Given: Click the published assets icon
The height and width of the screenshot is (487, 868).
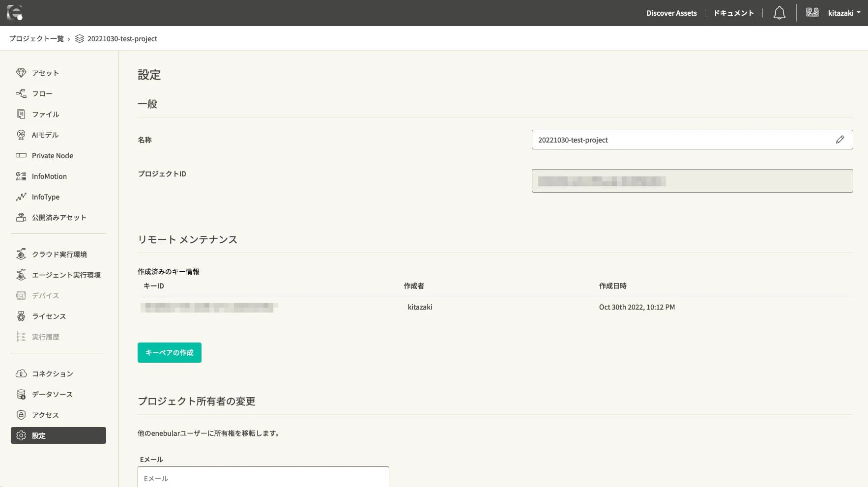Looking at the screenshot, I should click(x=21, y=217).
